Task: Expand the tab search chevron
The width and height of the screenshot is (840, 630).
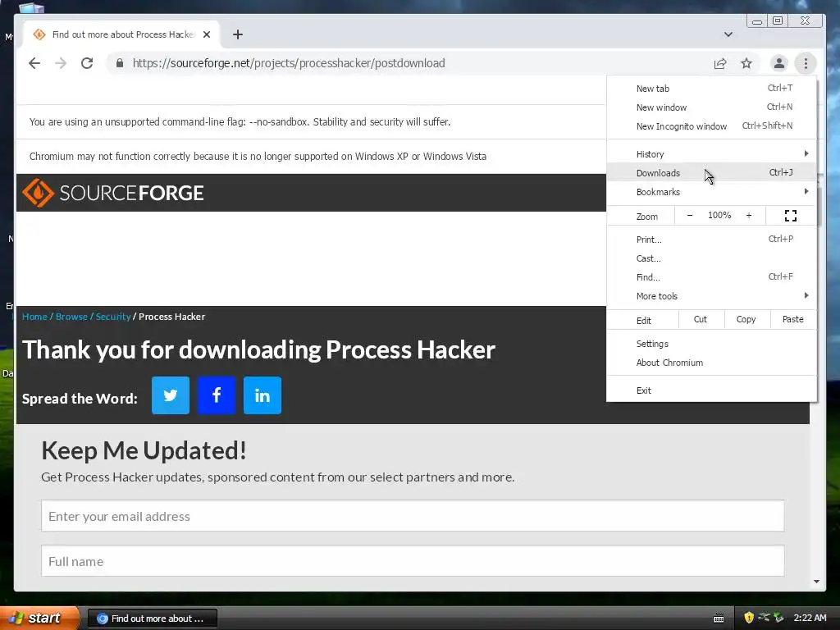Action: 728,34
